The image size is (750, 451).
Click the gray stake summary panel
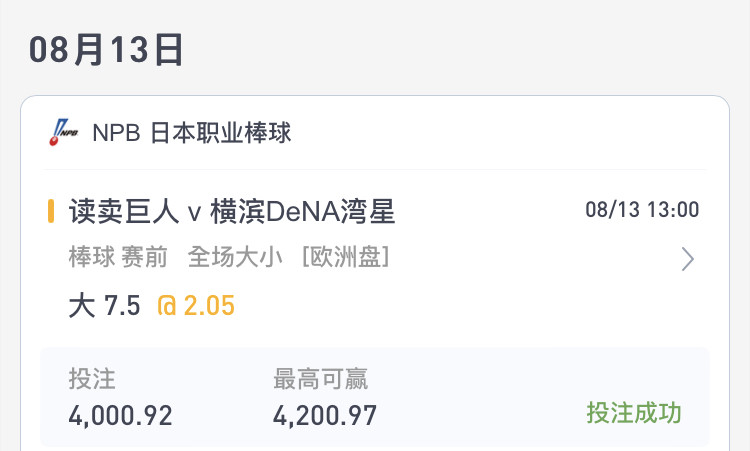pos(375,397)
